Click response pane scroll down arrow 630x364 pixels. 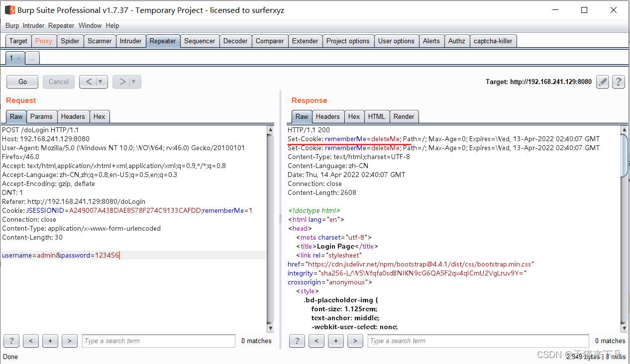pos(625,329)
